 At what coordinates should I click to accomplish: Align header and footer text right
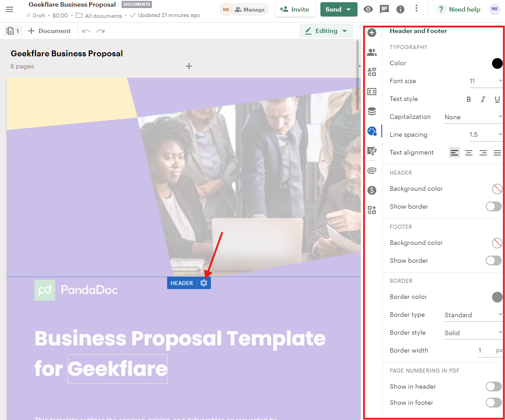[x=483, y=153]
